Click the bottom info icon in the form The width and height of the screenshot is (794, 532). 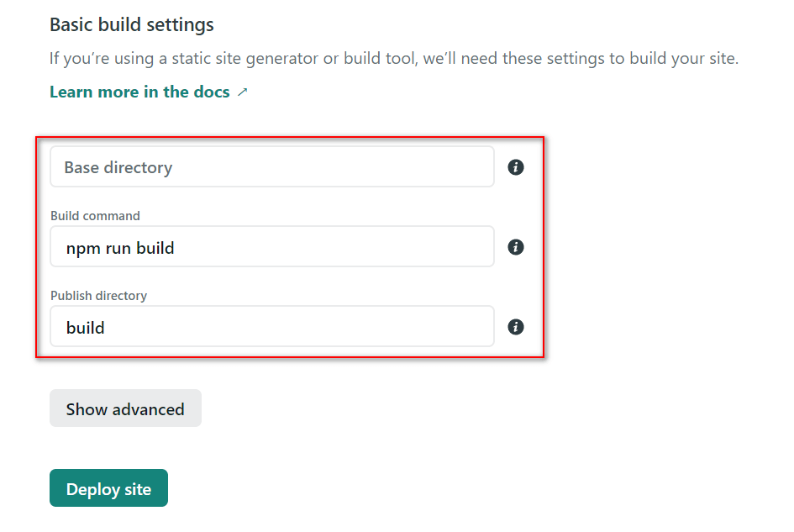point(515,327)
